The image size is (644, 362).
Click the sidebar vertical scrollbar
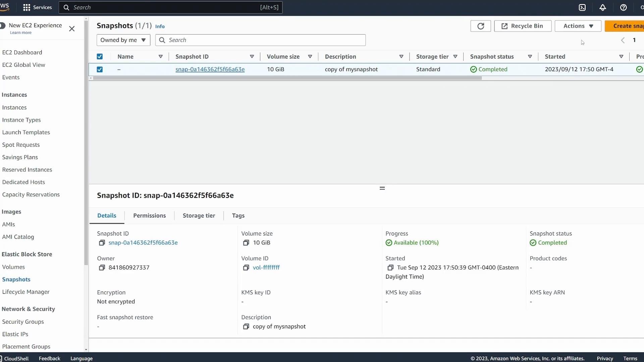pos(86,143)
